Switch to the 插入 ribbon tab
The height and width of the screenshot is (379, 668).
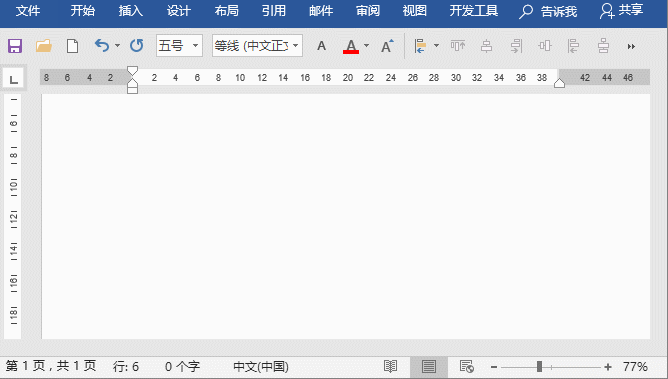tap(130, 11)
